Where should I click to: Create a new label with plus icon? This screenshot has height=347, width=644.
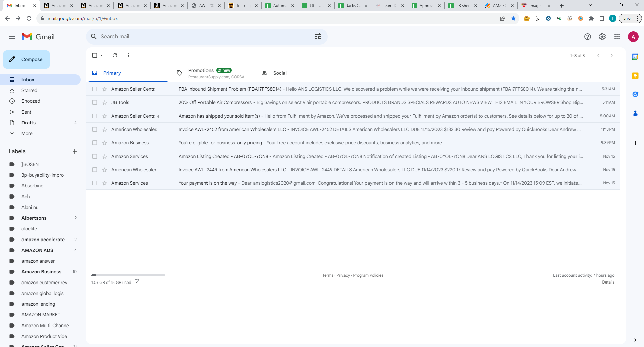click(x=75, y=151)
